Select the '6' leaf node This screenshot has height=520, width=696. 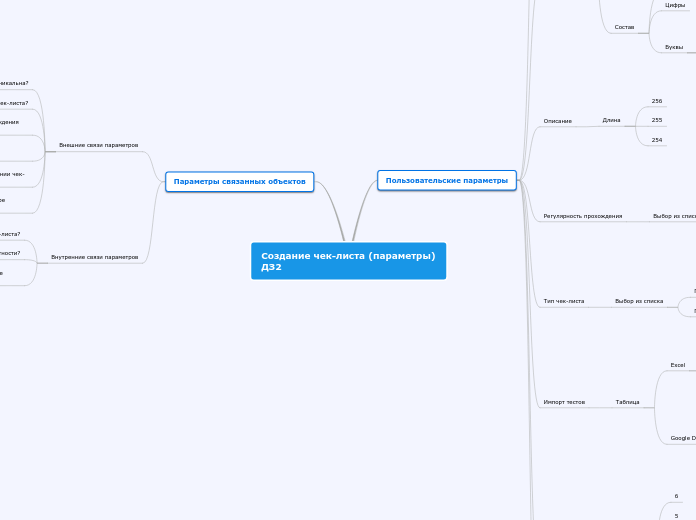676,496
